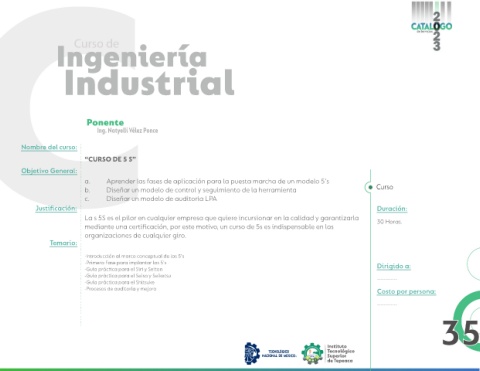Viewport: 480px width, 371px height.
Task: Select the "CURSO DE 5 S" course name
Action: (x=110, y=159)
